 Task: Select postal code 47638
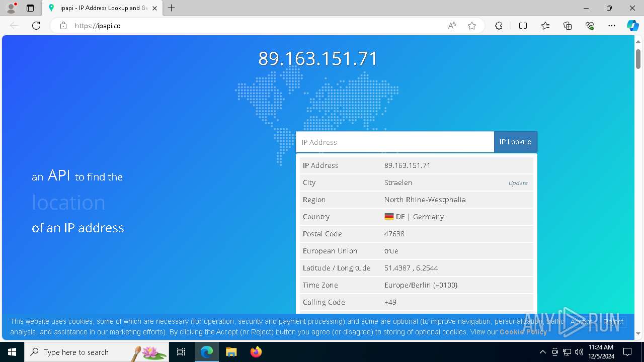point(394,234)
